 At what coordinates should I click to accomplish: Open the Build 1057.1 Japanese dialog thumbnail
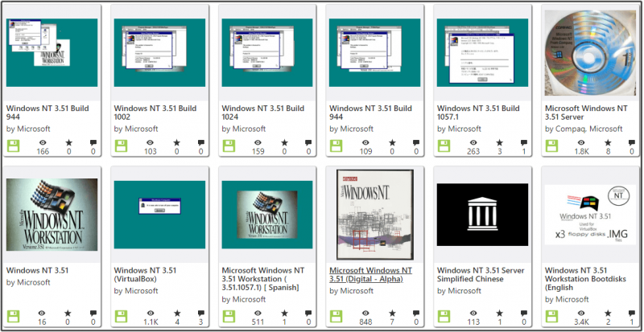tap(482, 52)
